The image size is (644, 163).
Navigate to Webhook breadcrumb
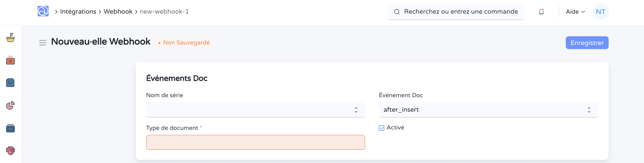118,12
